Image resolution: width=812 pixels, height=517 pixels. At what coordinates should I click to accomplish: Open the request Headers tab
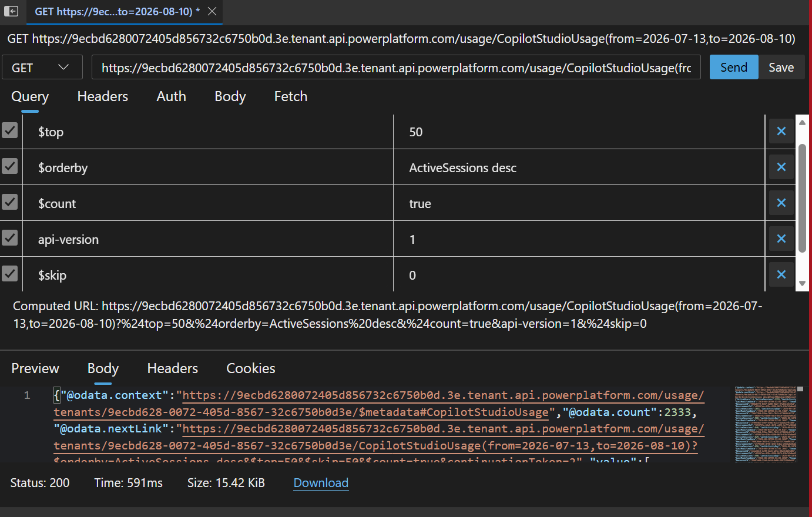click(103, 96)
